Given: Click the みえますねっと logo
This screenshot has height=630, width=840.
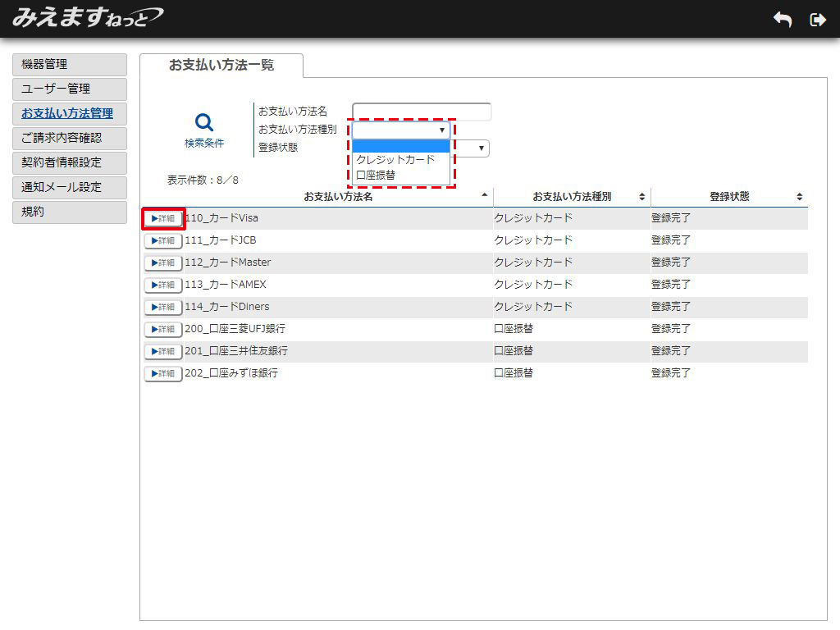Looking at the screenshot, I should tap(87, 17).
